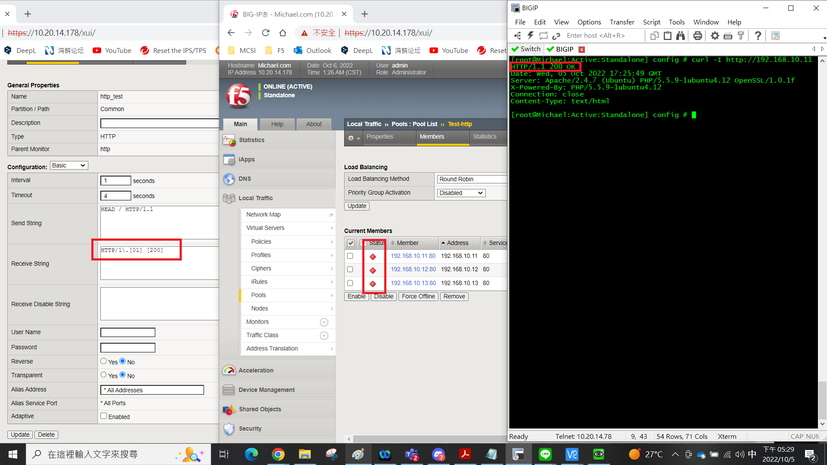Image resolution: width=827 pixels, height=465 pixels.
Task: Click the Paste clipboard icon in the toolbar
Action: [666, 36]
